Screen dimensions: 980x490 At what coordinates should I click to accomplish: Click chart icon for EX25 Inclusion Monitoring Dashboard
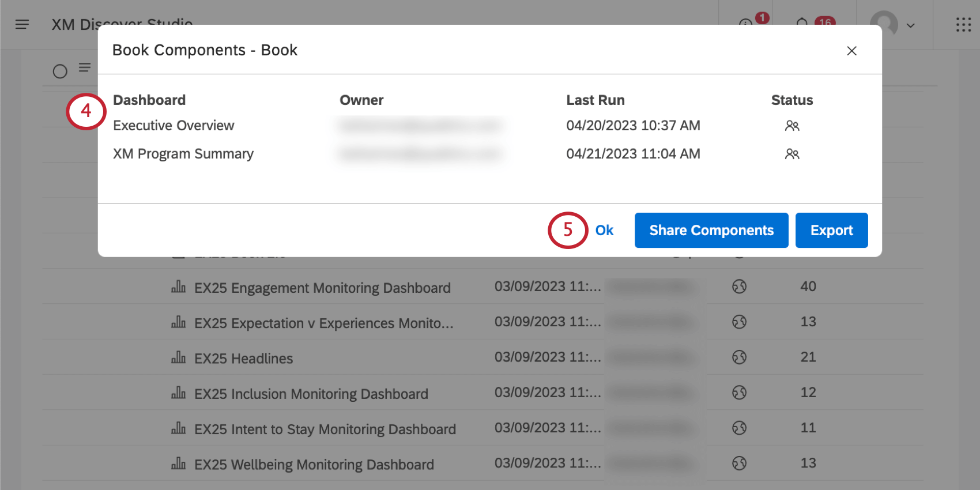179,393
